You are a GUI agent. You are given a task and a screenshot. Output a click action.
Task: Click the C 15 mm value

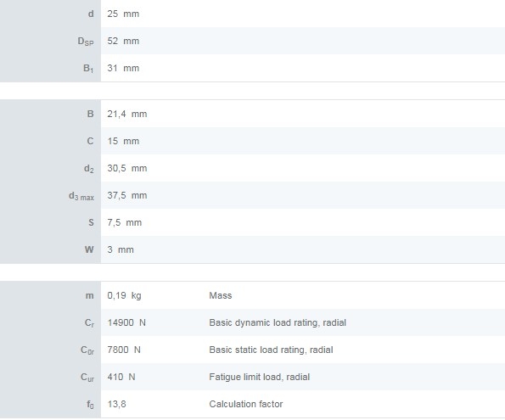123,141
